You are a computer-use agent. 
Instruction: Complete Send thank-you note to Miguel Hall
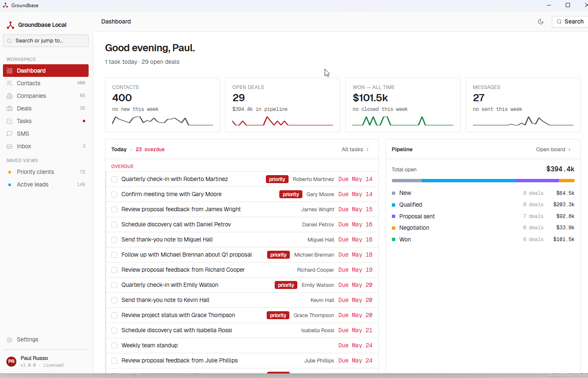tap(114, 240)
